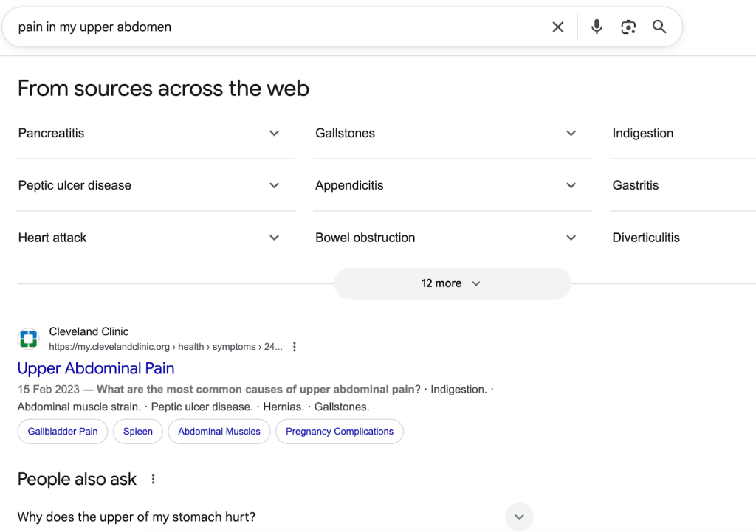The height and width of the screenshot is (532, 756).
Task: Expand the Peptic ulcer disease section
Action: point(274,186)
